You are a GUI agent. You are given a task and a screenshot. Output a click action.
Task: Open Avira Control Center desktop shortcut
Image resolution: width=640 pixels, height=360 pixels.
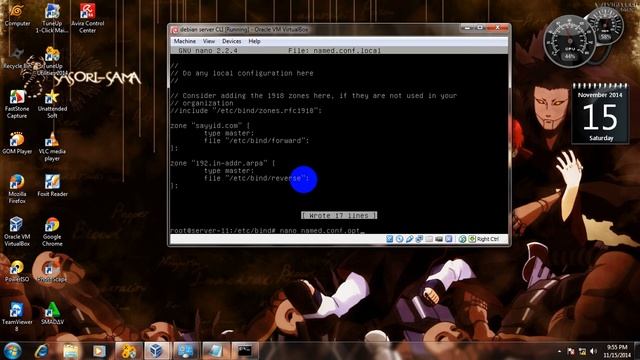tap(87, 18)
